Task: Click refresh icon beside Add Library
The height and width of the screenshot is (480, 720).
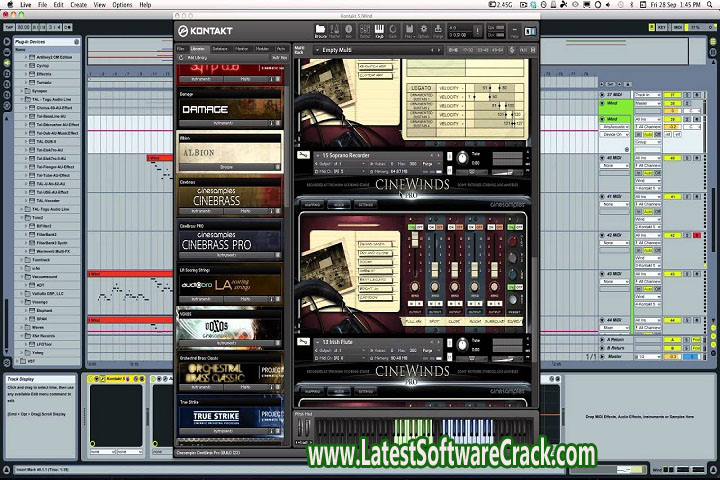Action: tap(181, 58)
